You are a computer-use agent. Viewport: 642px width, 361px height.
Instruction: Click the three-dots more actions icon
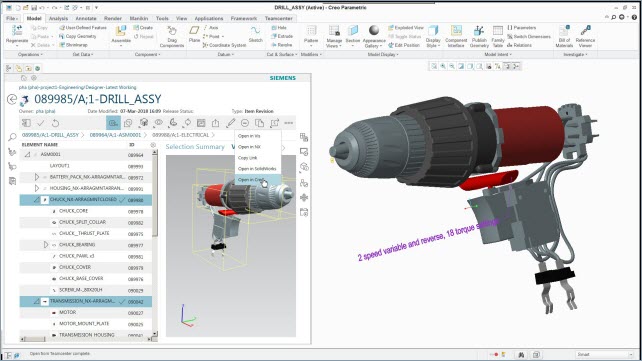coord(289,123)
